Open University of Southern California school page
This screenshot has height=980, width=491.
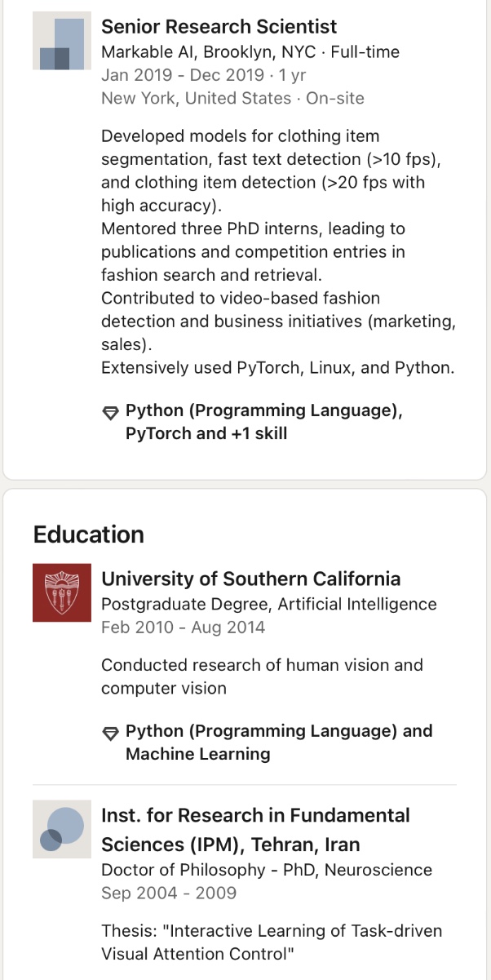point(250,579)
